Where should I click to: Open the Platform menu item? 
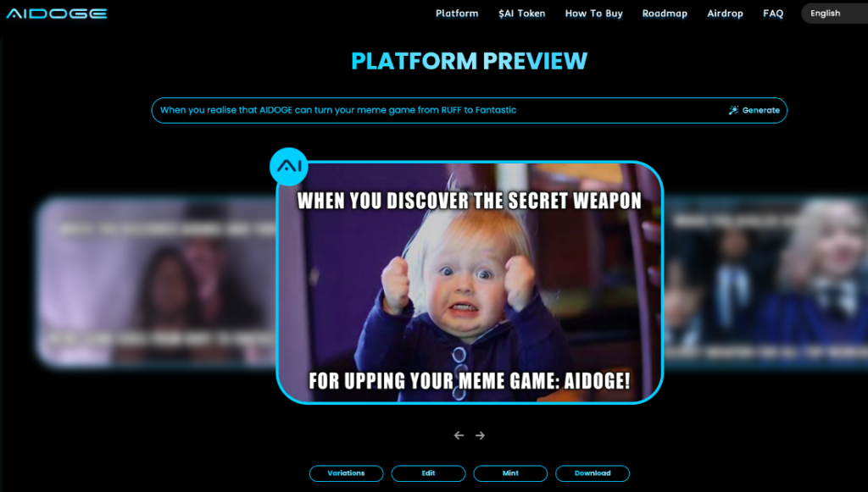(457, 14)
